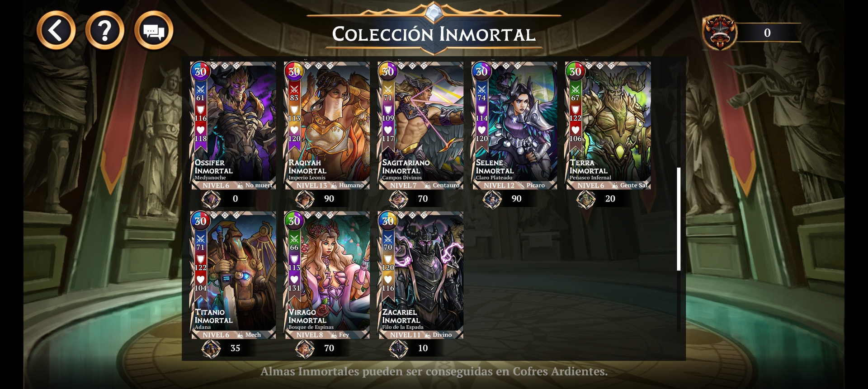This screenshot has height=389, width=868.
Task: Tap Selene's soul icon below card
Action: [492, 199]
